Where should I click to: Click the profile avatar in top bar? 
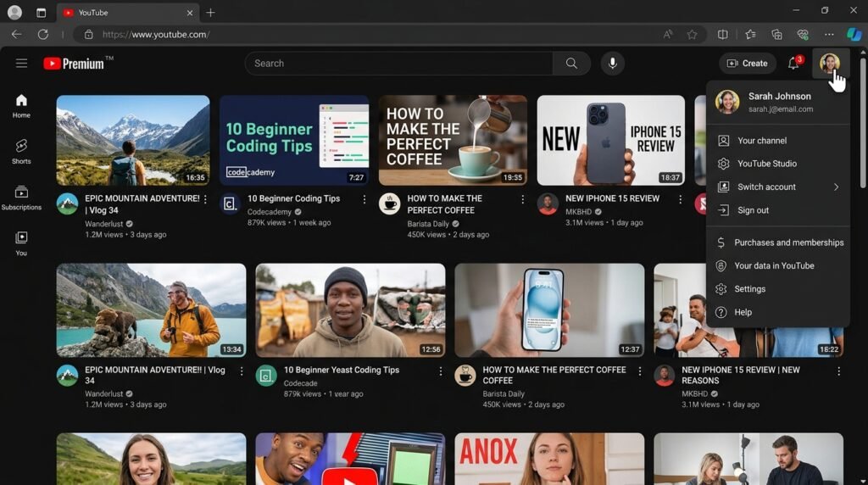point(829,63)
